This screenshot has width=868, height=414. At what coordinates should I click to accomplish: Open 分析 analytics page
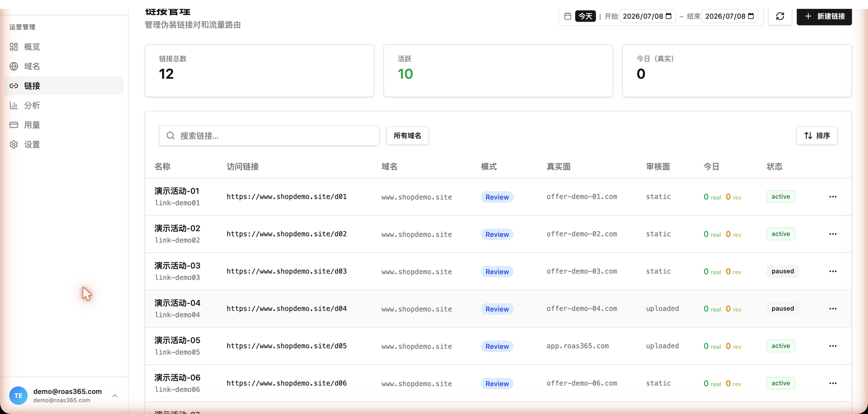[64, 105]
